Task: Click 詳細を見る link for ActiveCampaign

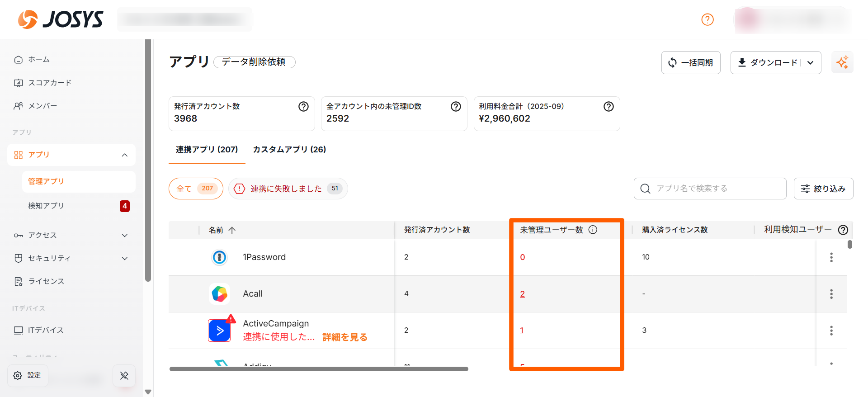Action: pos(344,337)
